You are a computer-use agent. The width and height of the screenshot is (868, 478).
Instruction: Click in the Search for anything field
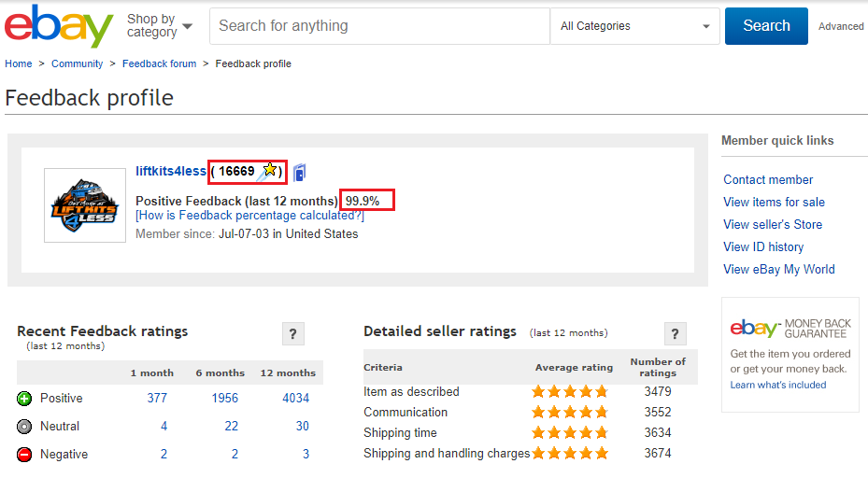379,26
